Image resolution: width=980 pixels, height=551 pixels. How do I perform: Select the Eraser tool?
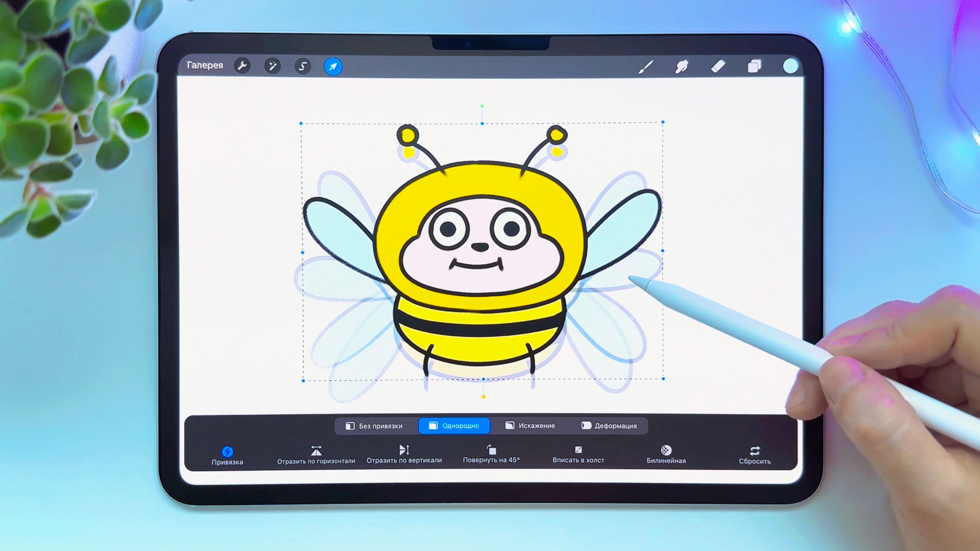click(718, 66)
